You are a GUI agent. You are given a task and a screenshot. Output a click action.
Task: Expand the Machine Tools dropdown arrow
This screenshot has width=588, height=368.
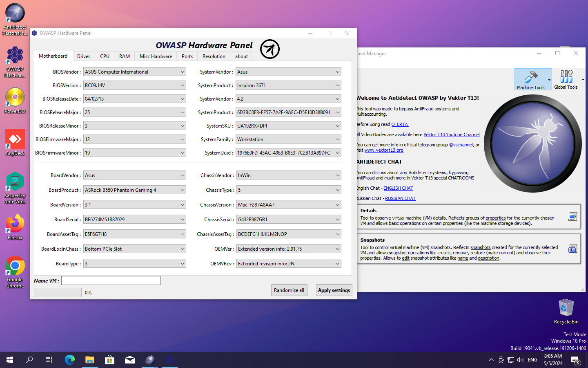tap(549, 80)
